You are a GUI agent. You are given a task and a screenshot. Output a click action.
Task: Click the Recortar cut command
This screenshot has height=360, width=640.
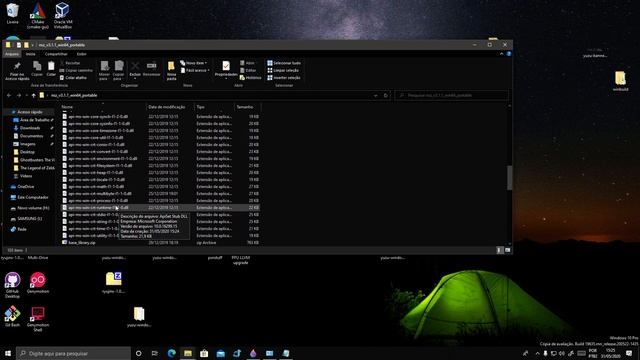click(70, 63)
